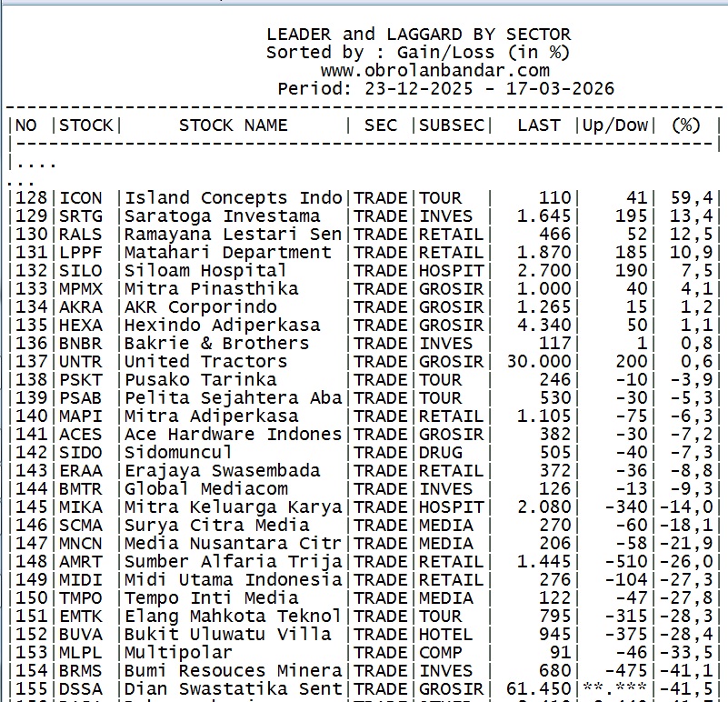Click 'Dian Swastatika Sent' stock name
The width and height of the screenshot is (728, 702).
point(233,688)
